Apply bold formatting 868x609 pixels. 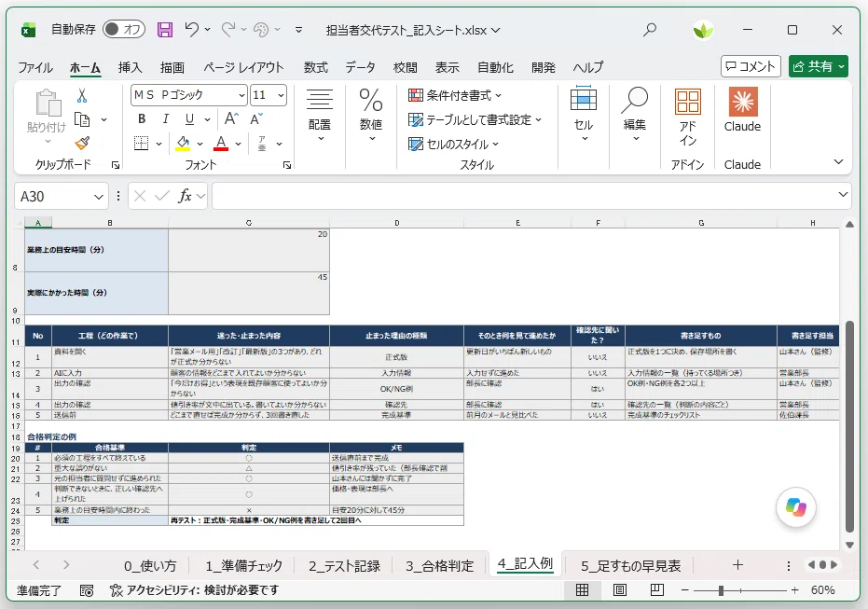click(142, 119)
